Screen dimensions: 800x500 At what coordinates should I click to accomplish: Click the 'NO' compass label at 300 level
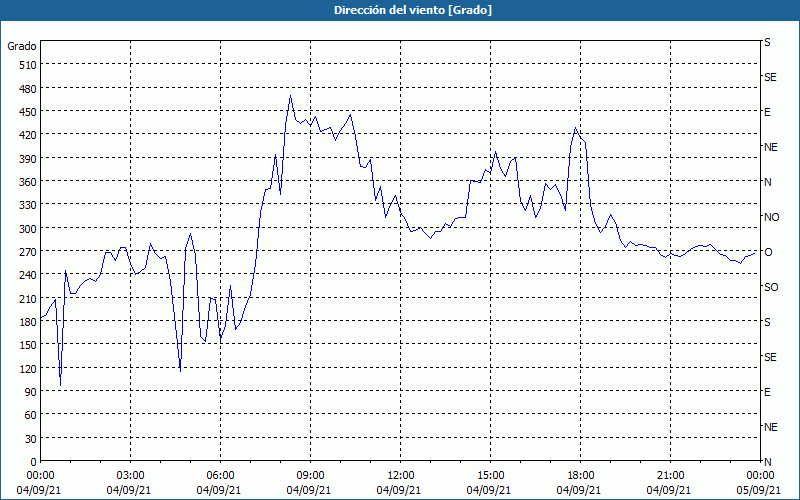point(771,217)
